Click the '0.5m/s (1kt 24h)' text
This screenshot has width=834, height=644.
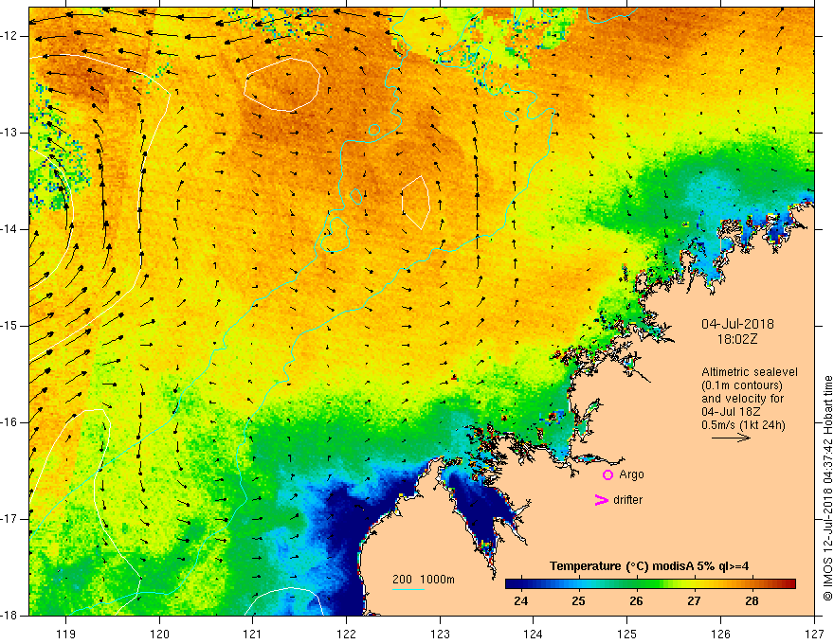pos(743,425)
